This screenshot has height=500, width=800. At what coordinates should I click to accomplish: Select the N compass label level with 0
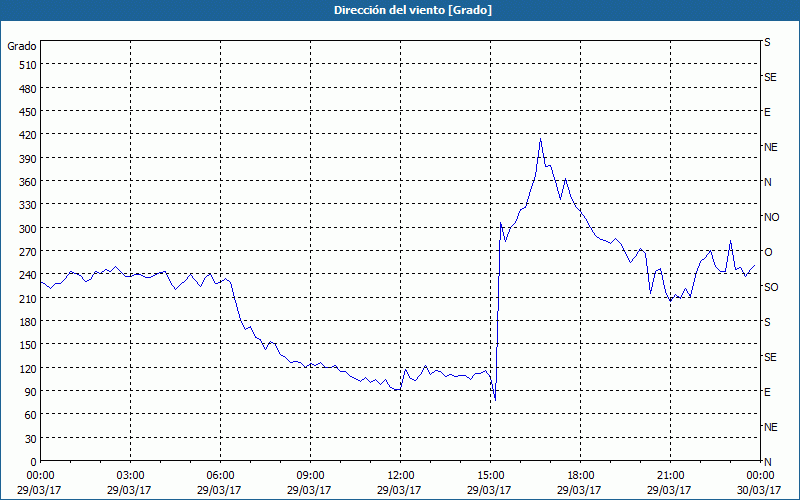click(767, 462)
